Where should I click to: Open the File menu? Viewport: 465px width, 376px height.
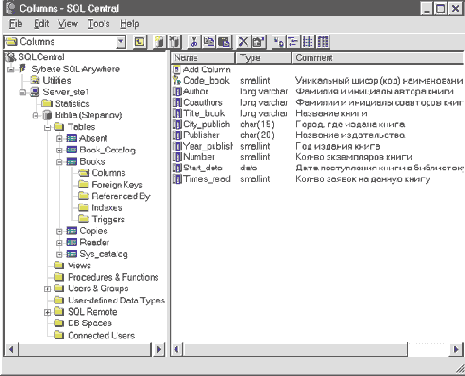[15, 24]
